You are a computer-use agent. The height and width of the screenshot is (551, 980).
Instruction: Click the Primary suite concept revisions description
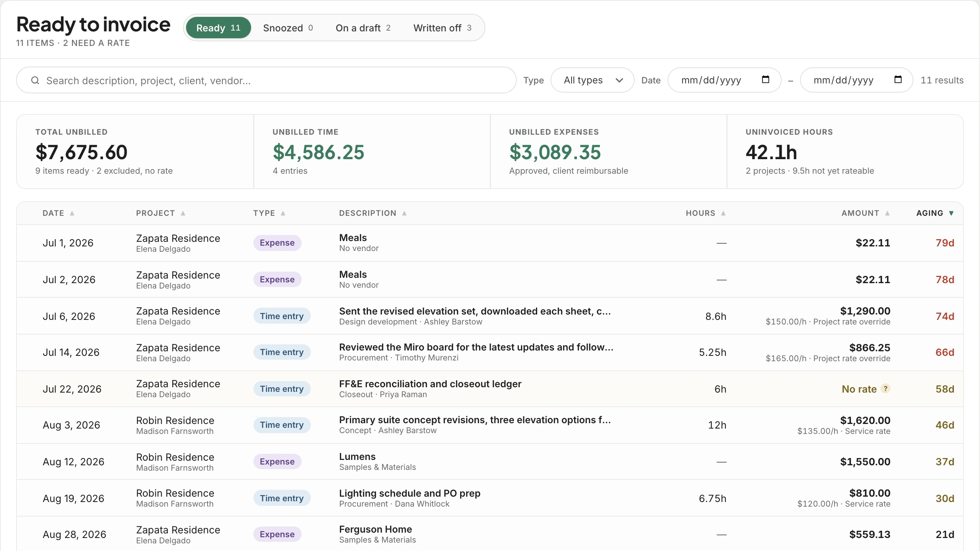pos(475,420)
